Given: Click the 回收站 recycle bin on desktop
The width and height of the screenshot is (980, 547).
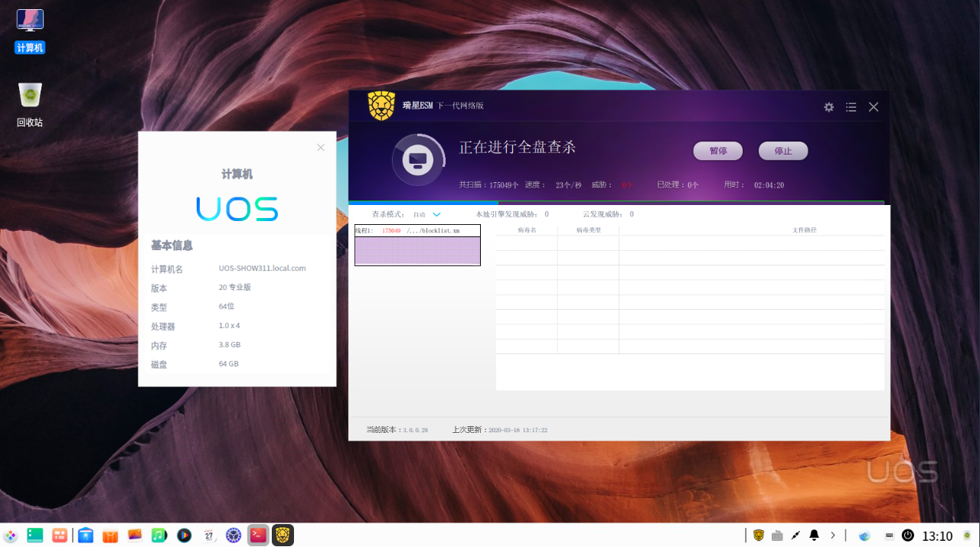Looking at the screenshot, I should pyautogui.click(x=30, y=99).
